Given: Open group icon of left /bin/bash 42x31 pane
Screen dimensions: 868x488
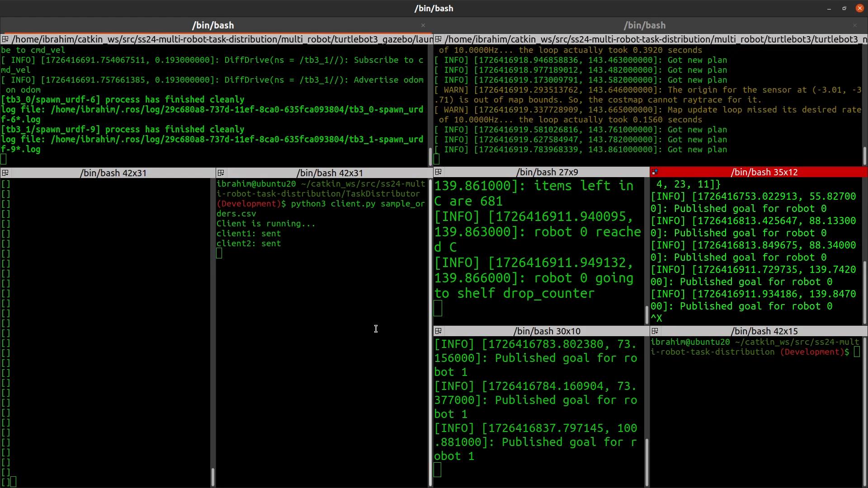Looking at the screenshot, I should (5, 173).
